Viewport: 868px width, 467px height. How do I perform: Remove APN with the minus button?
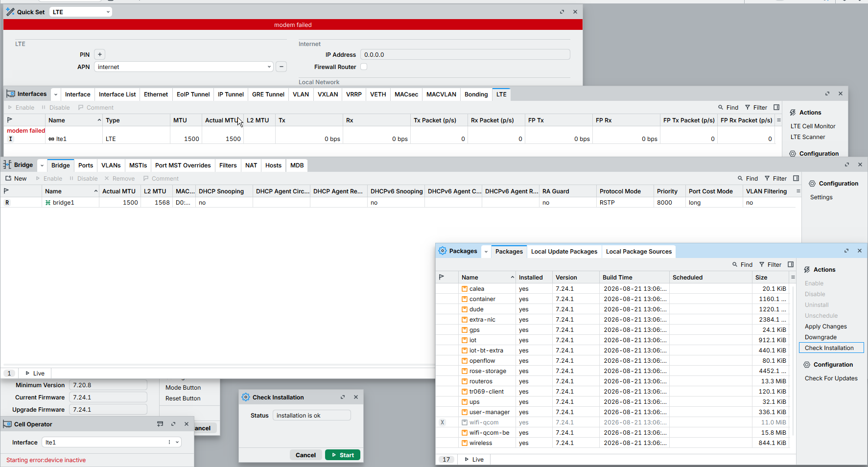281,67
